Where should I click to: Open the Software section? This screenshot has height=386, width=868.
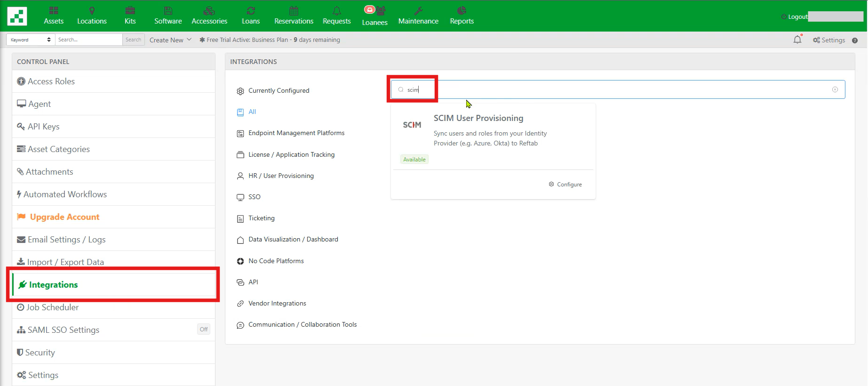coord(168,16)
